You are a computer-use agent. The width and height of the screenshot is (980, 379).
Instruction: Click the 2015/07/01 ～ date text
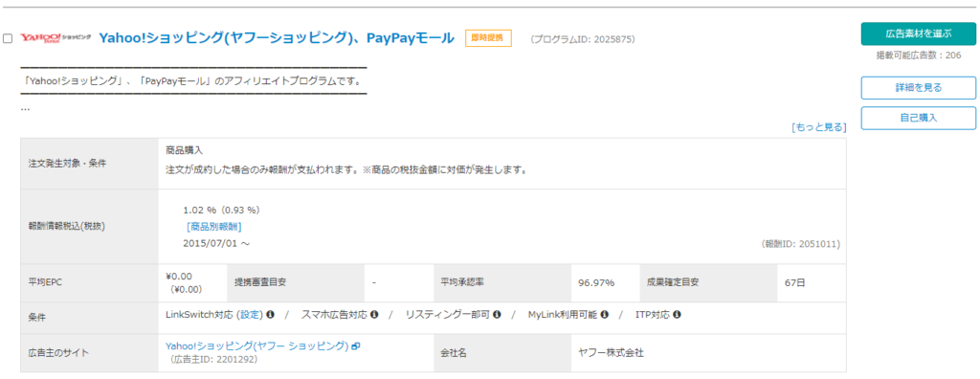216,243
